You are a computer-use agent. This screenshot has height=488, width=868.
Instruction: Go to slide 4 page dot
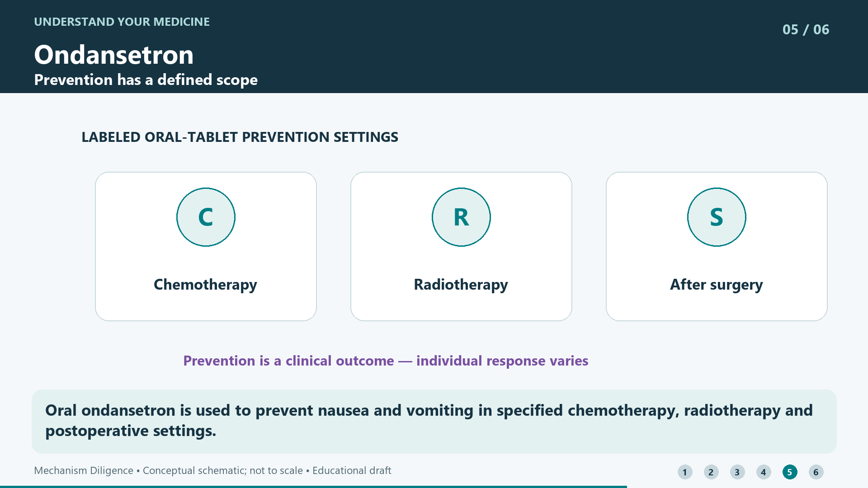(764, 472)
